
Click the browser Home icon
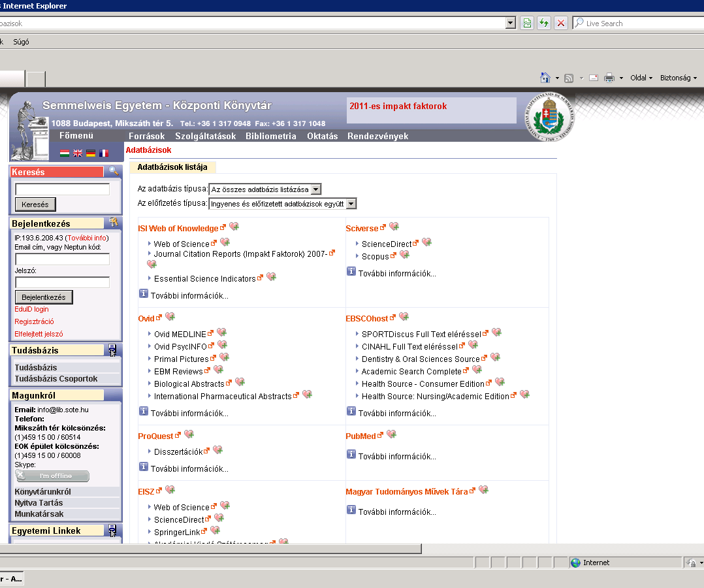click(545, 78)
